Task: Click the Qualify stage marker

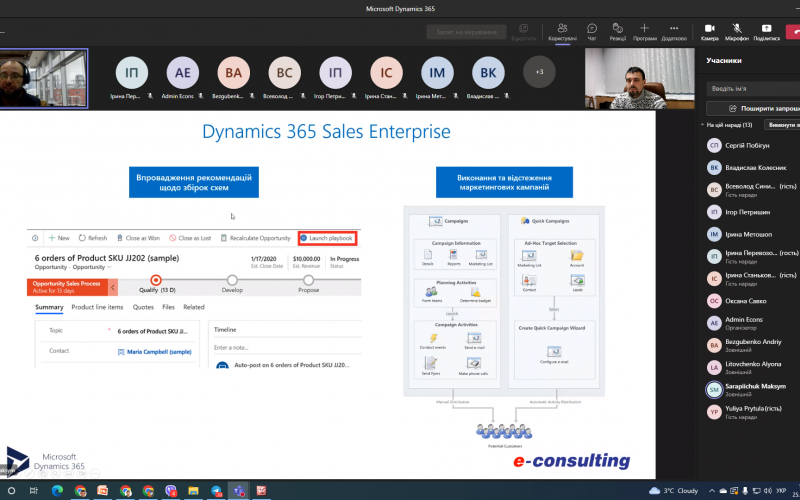Action: (x=156, y=280)
